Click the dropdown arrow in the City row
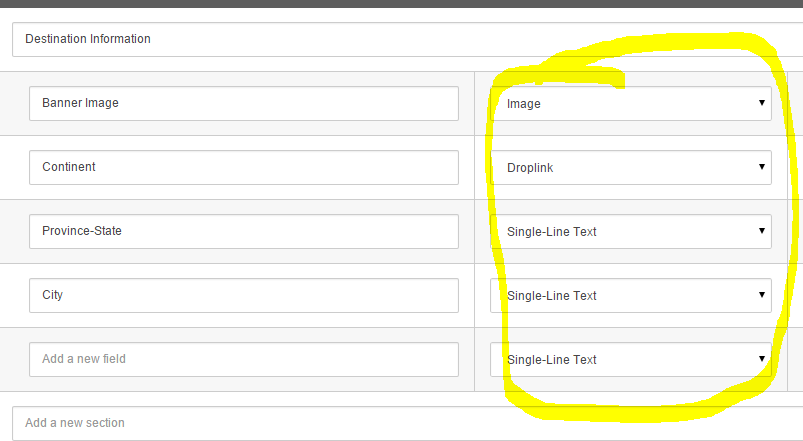The image size is (803, 441). coord(762,295)
